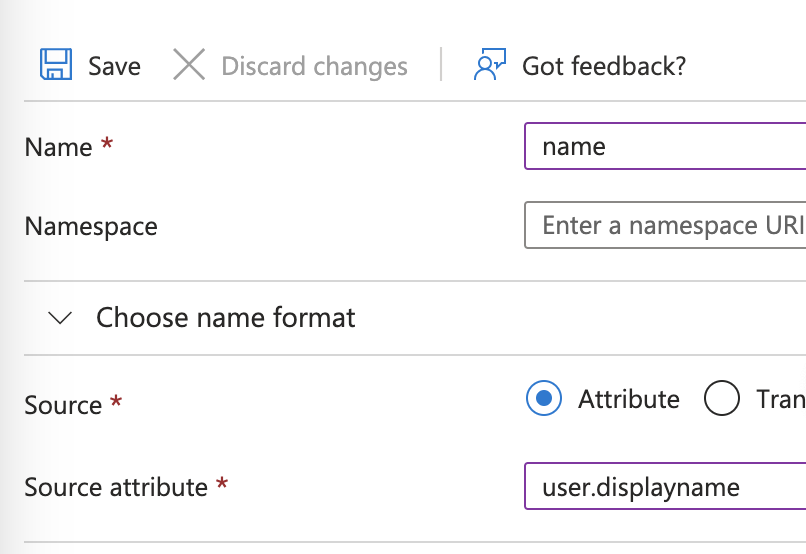Click the Namespace field label
806x554 pixels.
tap(91, 226)
